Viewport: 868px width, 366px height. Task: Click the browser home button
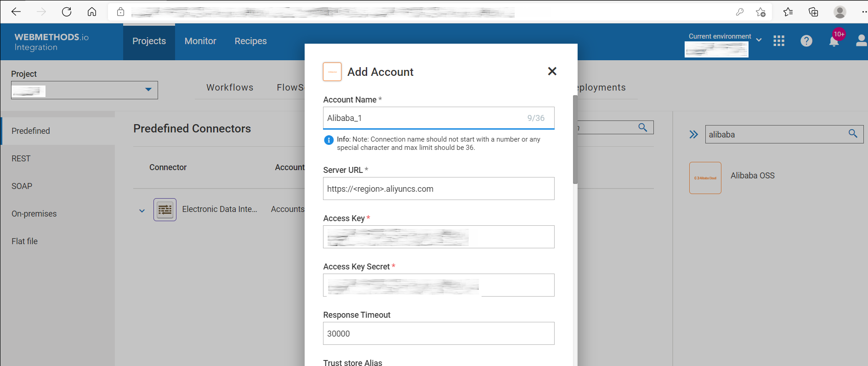click(92, 12)
